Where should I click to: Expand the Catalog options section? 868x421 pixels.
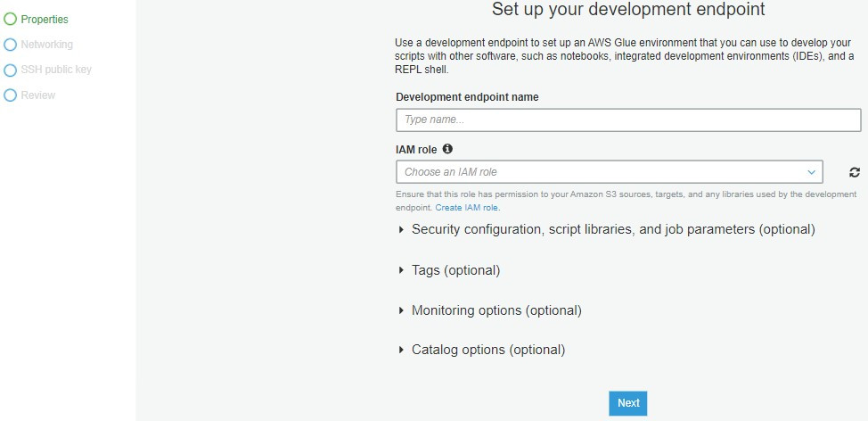487,350
